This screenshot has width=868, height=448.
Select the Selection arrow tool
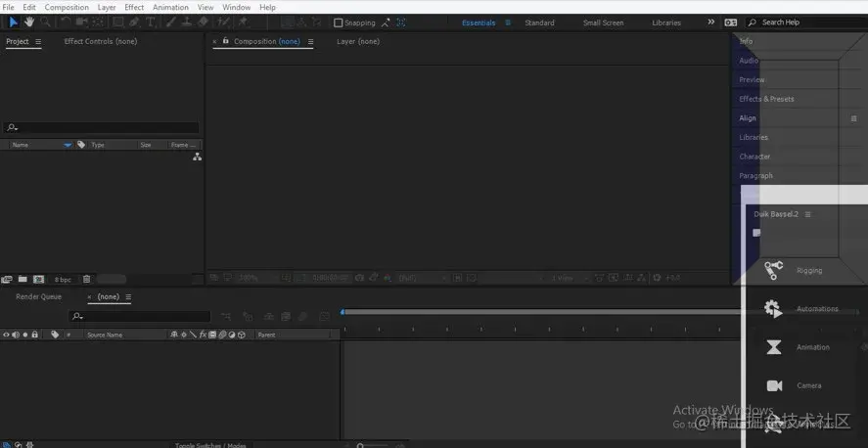[14, 22]
